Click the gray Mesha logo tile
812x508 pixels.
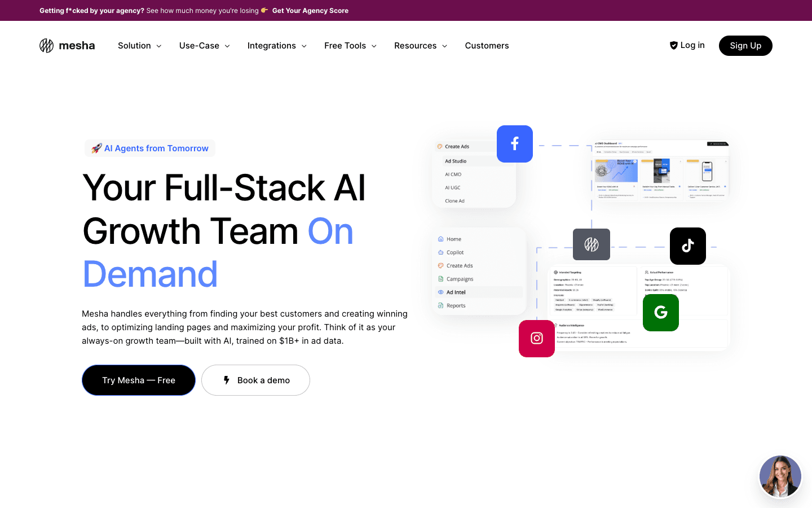point(591,244)
